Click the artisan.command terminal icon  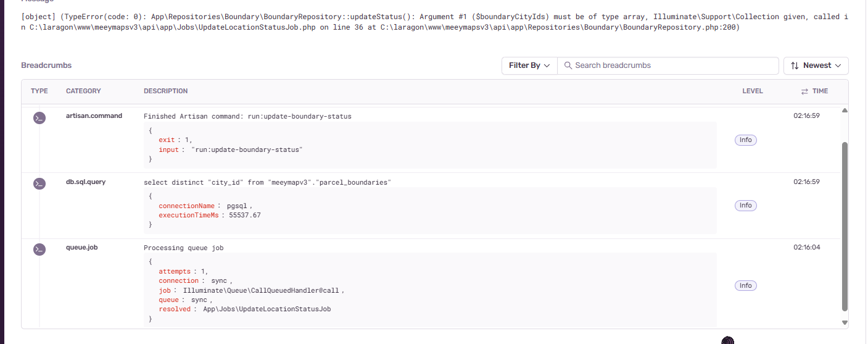[x=39, y=118]
